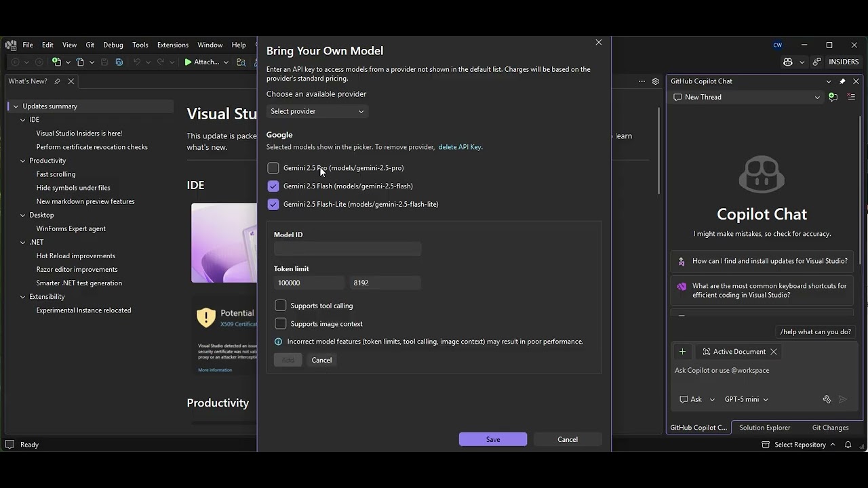Open the Copilot tools wrench icon
This screenshot has height=488, width=868.
tap(827, 399)
